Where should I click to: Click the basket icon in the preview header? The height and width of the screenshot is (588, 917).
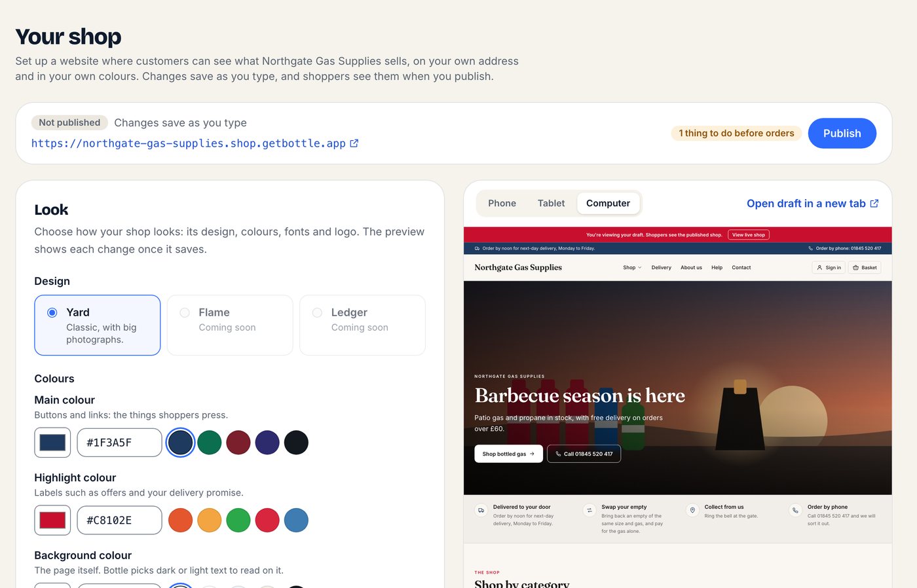click(x=855, y=267)
